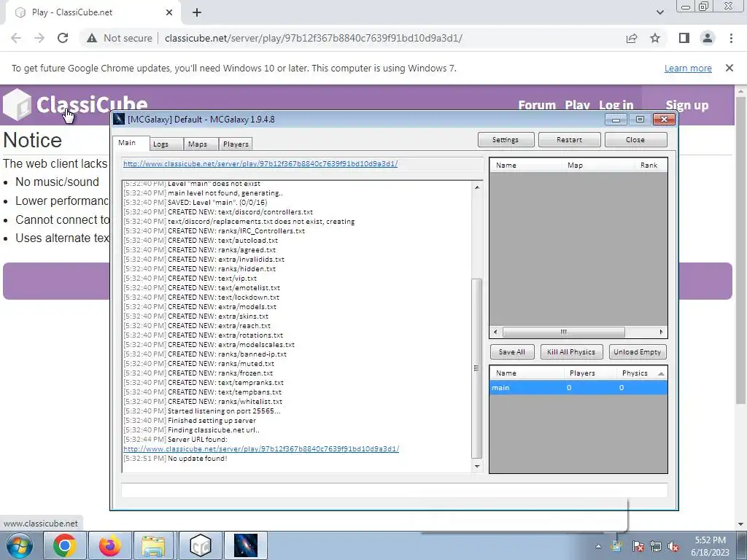
Task: Click the network tray icon
Action: [656, 546]
